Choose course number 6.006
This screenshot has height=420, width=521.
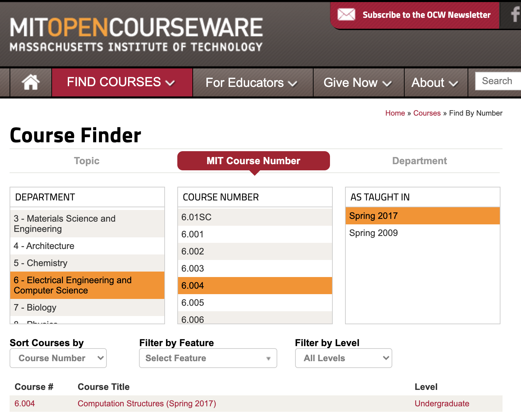tap(255, 318)
